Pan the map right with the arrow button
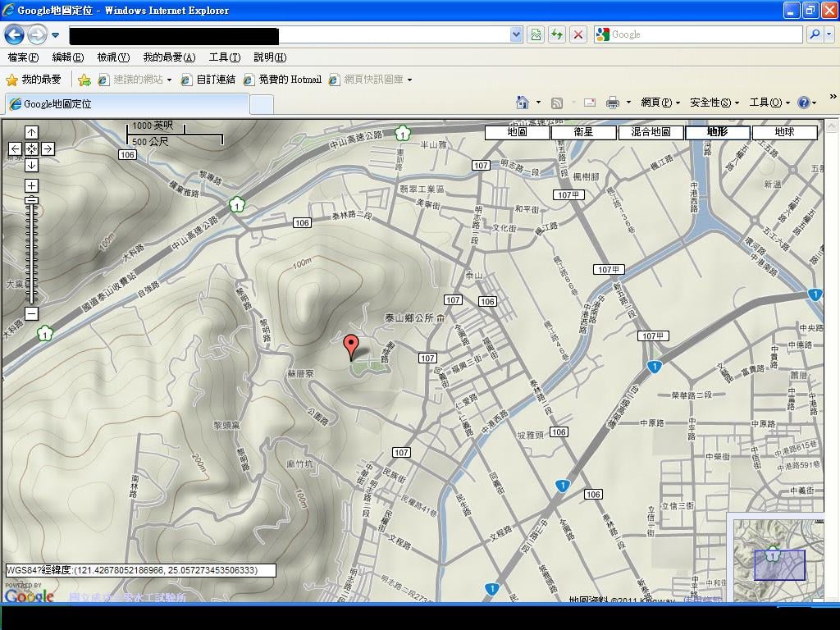Screen dimensions: 840x630 tap(48, 148)
